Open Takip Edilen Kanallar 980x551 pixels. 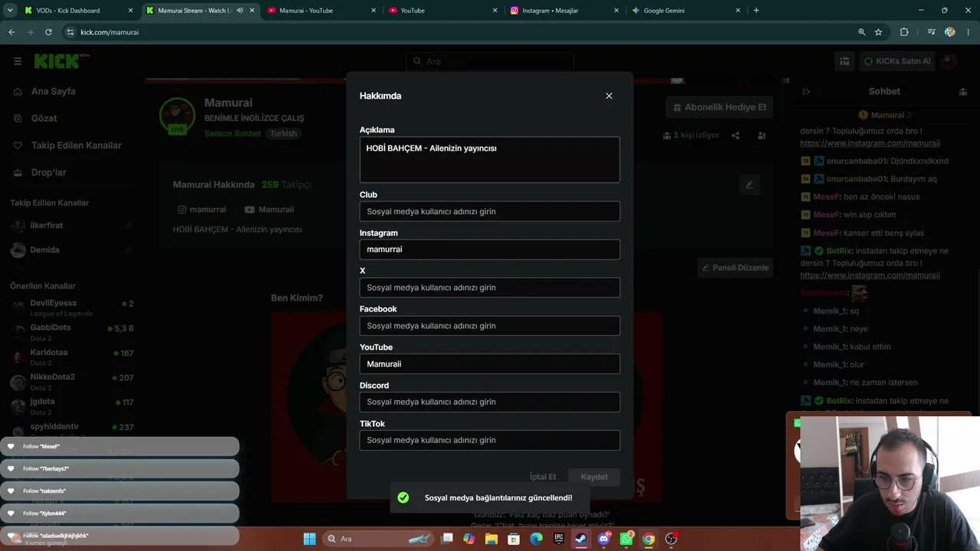[x=77, y=145]
